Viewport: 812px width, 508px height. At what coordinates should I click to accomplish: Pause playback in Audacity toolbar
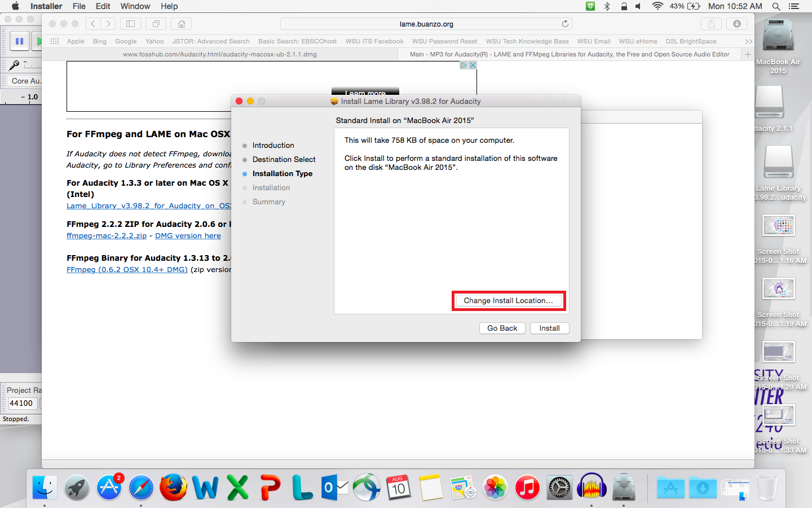19,41
